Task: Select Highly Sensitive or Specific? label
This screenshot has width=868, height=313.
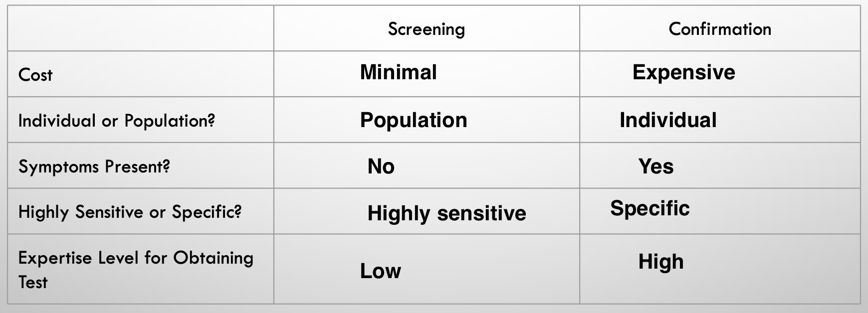Action: [130, 212]
